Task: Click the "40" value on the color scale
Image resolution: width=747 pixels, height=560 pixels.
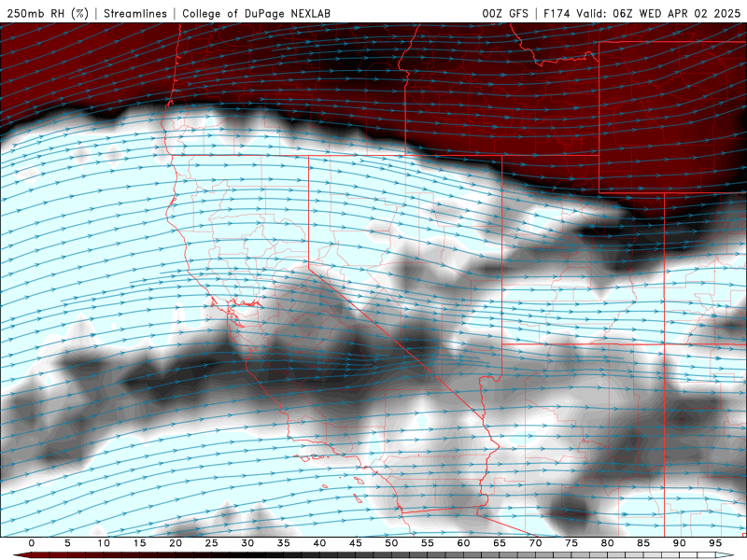Action: coord(319,543)
